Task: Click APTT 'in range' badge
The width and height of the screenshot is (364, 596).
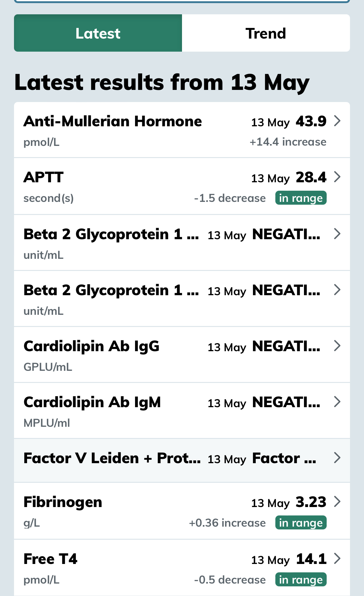Action: tap(301, 198)
